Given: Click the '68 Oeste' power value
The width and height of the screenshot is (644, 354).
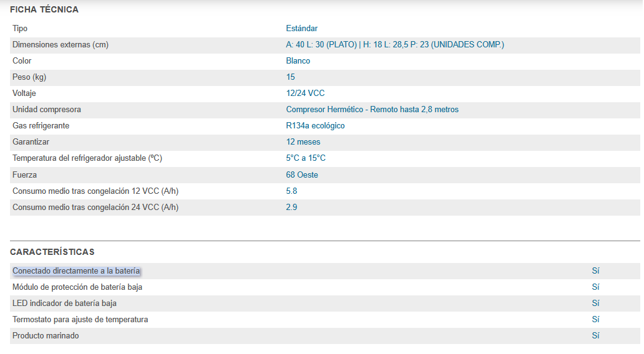Looking at the screenshot, I should click(x=302, y=175).
